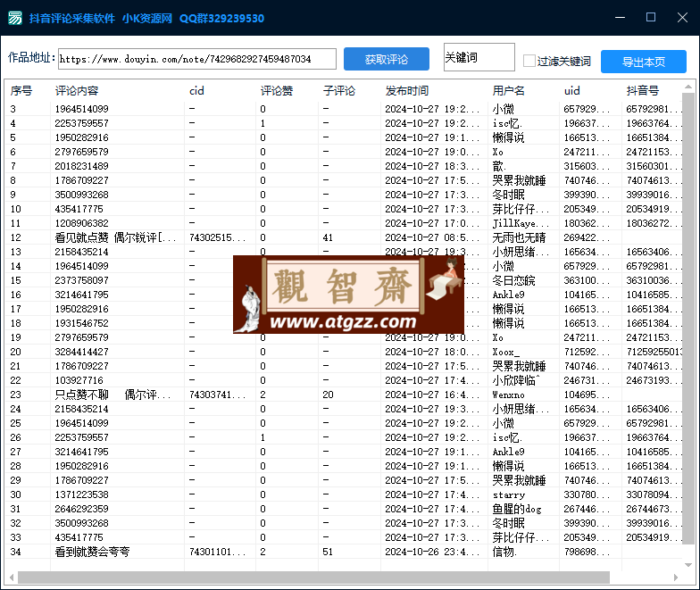Click the 序号 column header
The image size is (700, 590).
point(21,91)
